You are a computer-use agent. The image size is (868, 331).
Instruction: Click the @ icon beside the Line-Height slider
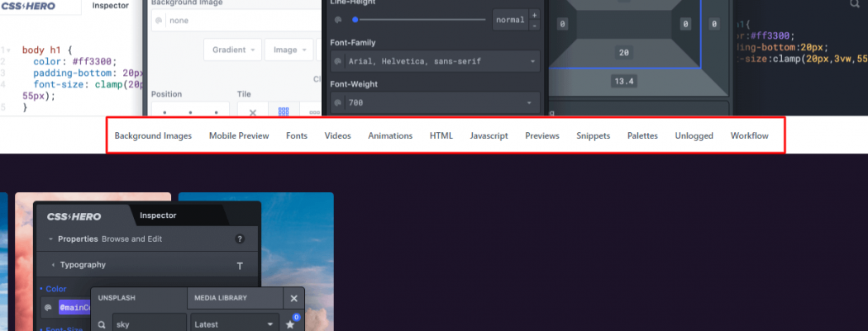click(x=337, y=20)
